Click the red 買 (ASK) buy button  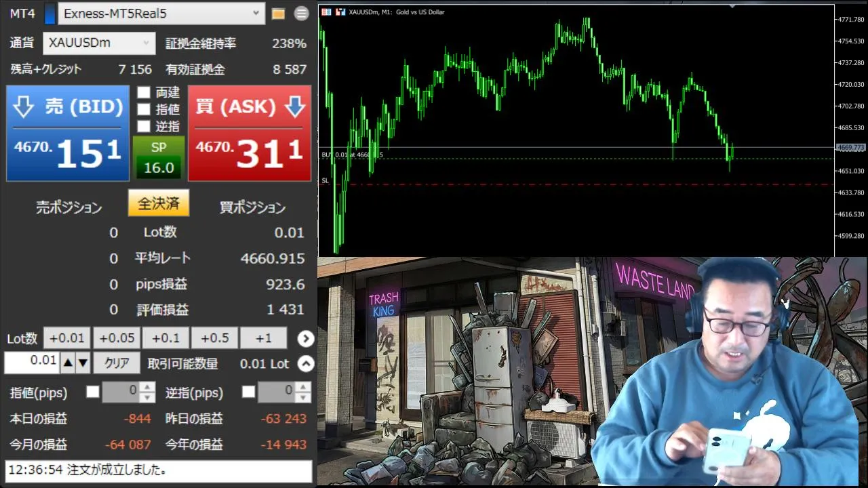click(250, 133)
